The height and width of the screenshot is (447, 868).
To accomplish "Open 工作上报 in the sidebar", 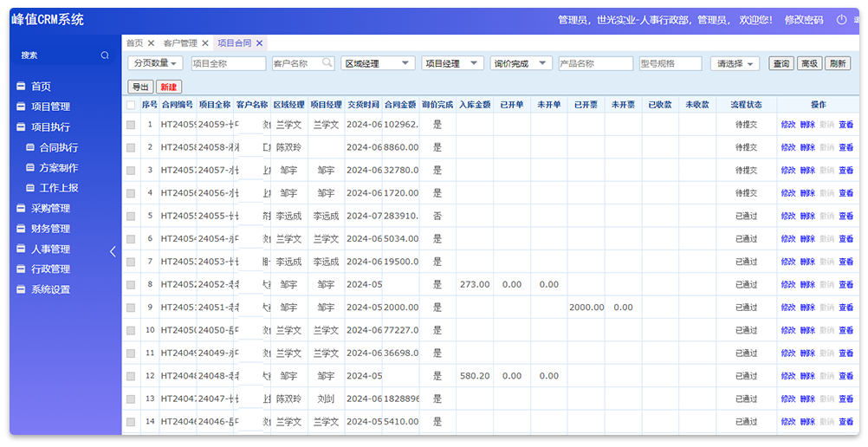I will click(x=59, y=188).
